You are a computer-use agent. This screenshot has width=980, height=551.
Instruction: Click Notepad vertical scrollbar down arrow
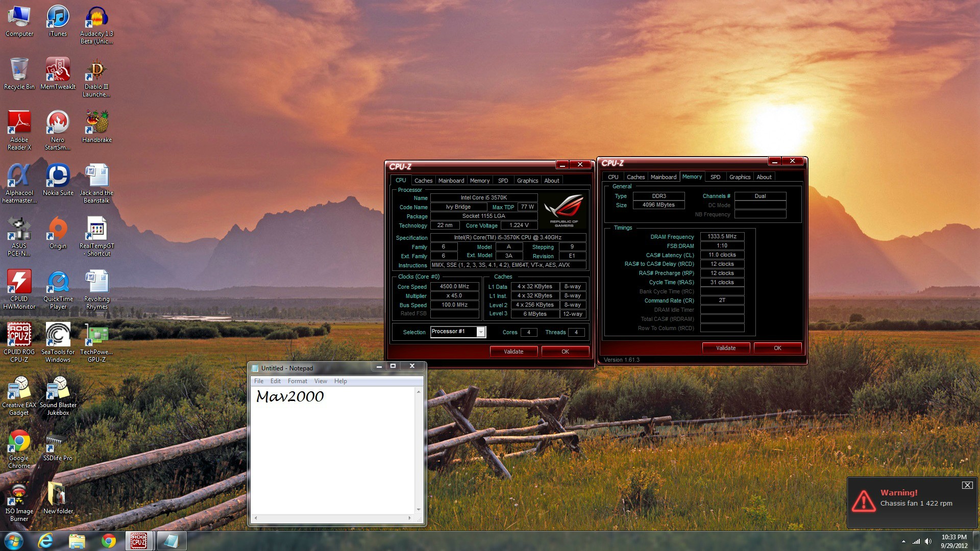419,509
